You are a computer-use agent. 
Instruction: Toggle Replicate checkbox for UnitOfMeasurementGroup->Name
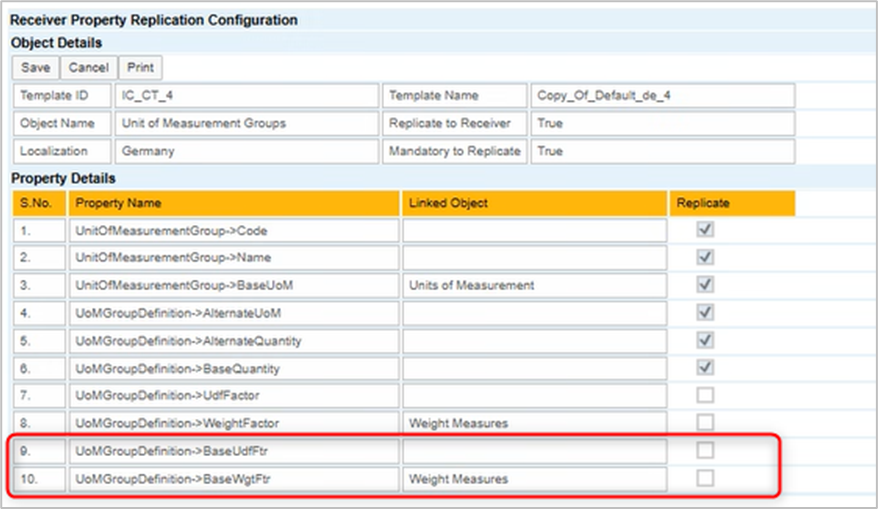click(706, 257)
